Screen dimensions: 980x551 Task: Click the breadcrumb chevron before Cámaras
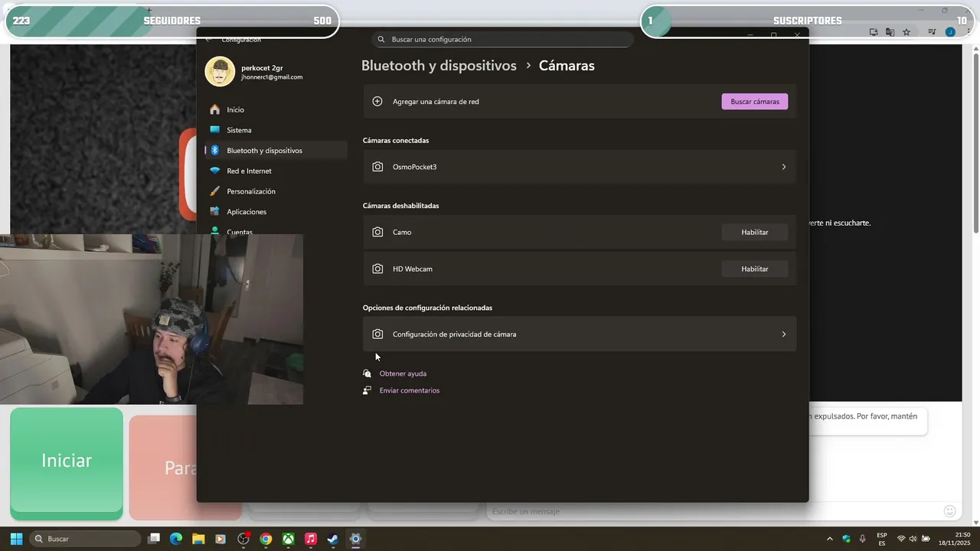tap(528, 66)
